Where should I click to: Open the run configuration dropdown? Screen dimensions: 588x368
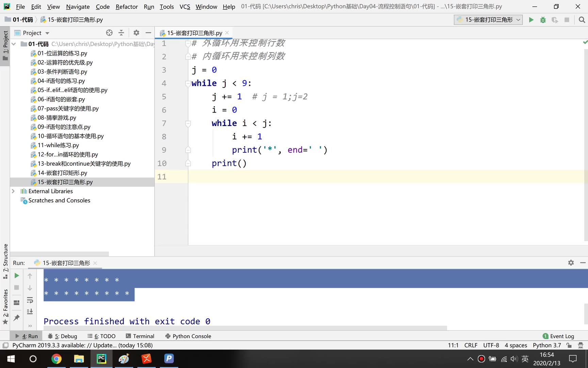coord(488,20)
